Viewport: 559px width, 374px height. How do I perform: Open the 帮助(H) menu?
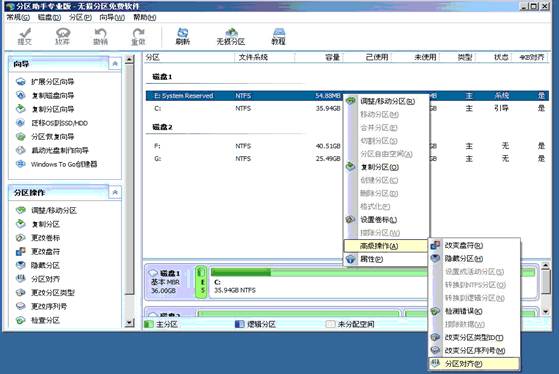144,17
